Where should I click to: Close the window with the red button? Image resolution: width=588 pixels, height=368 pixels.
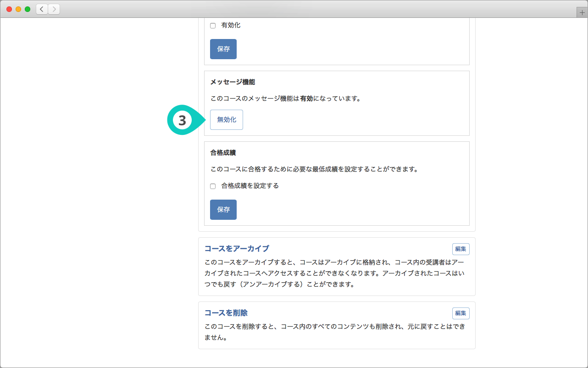9,9
